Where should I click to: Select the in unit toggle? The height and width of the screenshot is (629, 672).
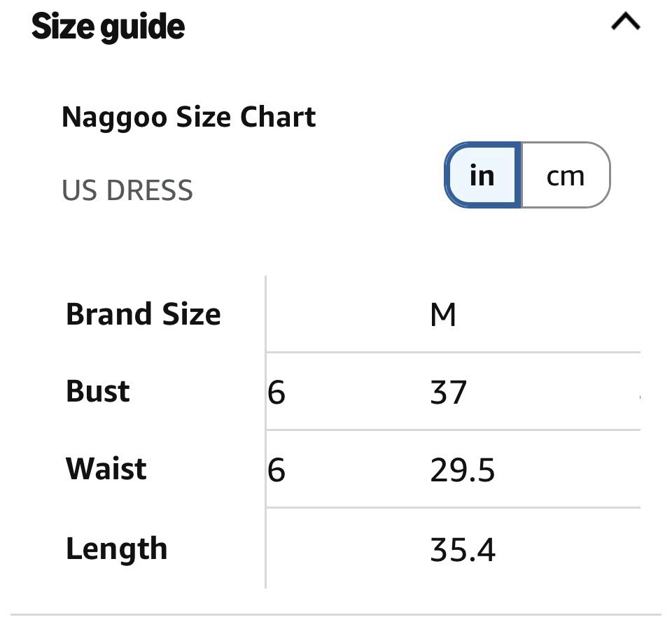coord(482,175)
